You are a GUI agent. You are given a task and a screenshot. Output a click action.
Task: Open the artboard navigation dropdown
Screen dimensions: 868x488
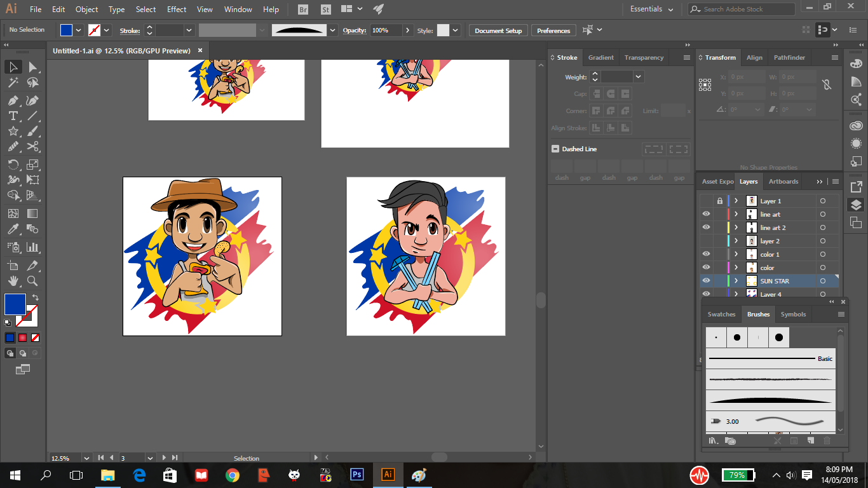151,457
